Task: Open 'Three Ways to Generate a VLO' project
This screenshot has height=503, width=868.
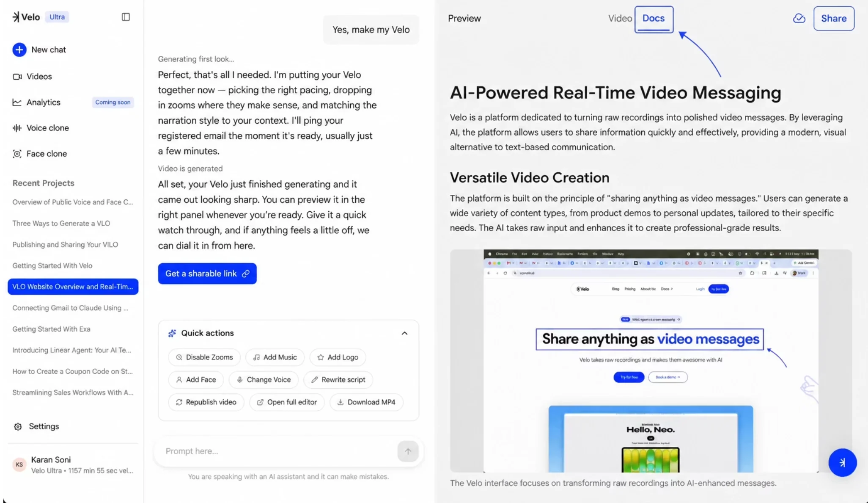Action: 61,224
